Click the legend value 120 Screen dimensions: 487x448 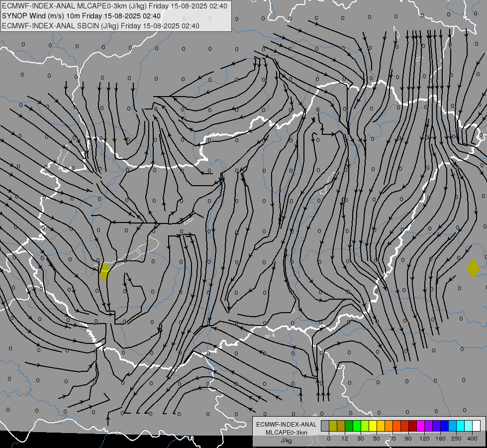click(x=424, y=439)
